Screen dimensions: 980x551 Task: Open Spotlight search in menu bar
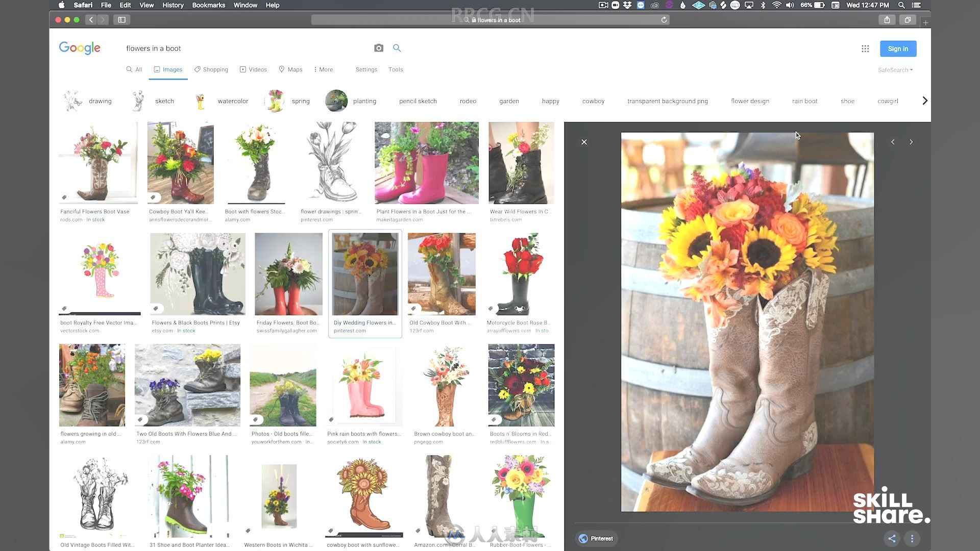point(901,5)
